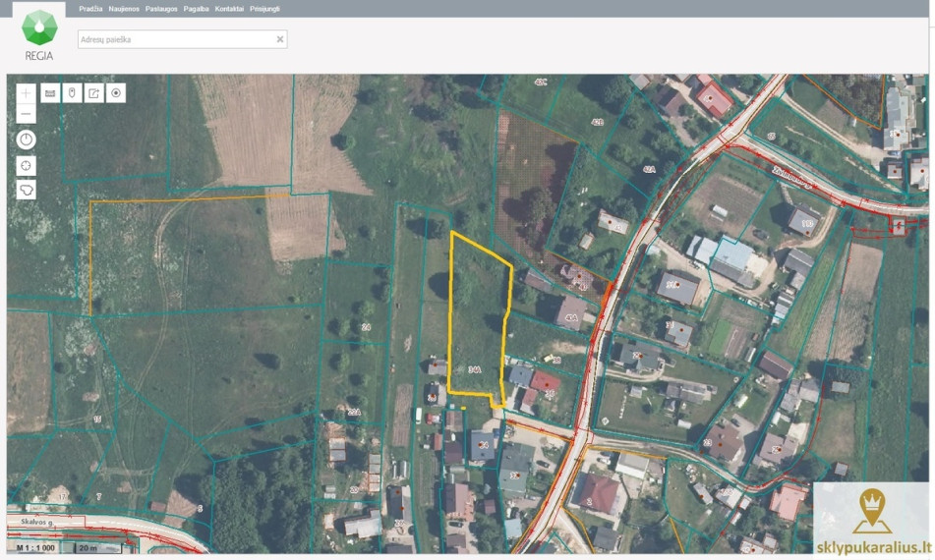This screenshot has height=560, width=935.
Task: Click parcel label 34A on map
Action: [x=475, y=370]
